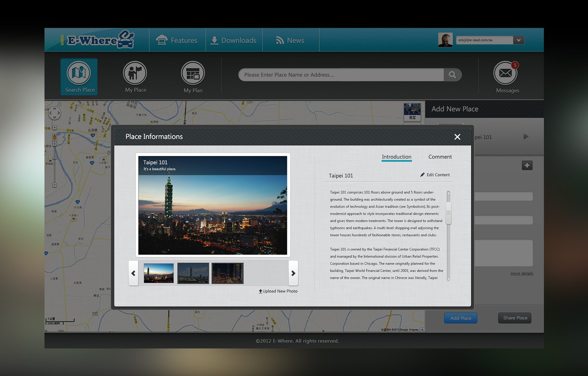Show next photos with right arrow
Screen dimensions: 588x376
pos(293,273)
